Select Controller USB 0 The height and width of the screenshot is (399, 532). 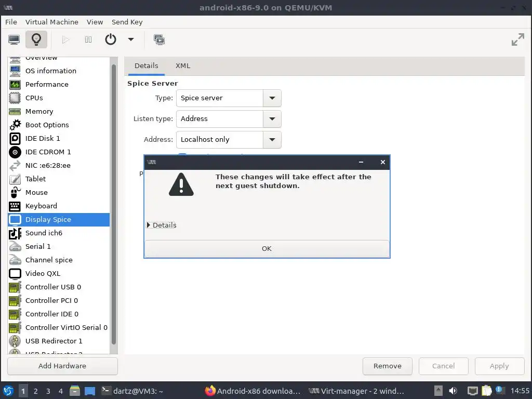[x=59, y=287]
